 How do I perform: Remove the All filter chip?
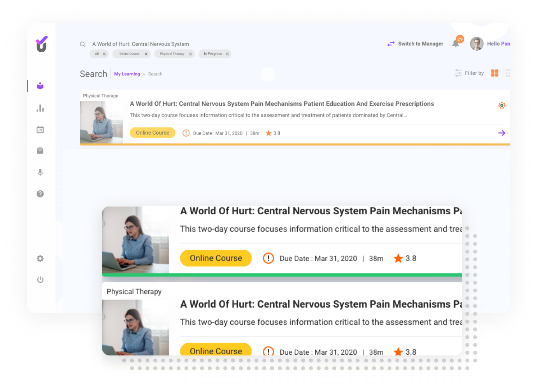point(104,54)
